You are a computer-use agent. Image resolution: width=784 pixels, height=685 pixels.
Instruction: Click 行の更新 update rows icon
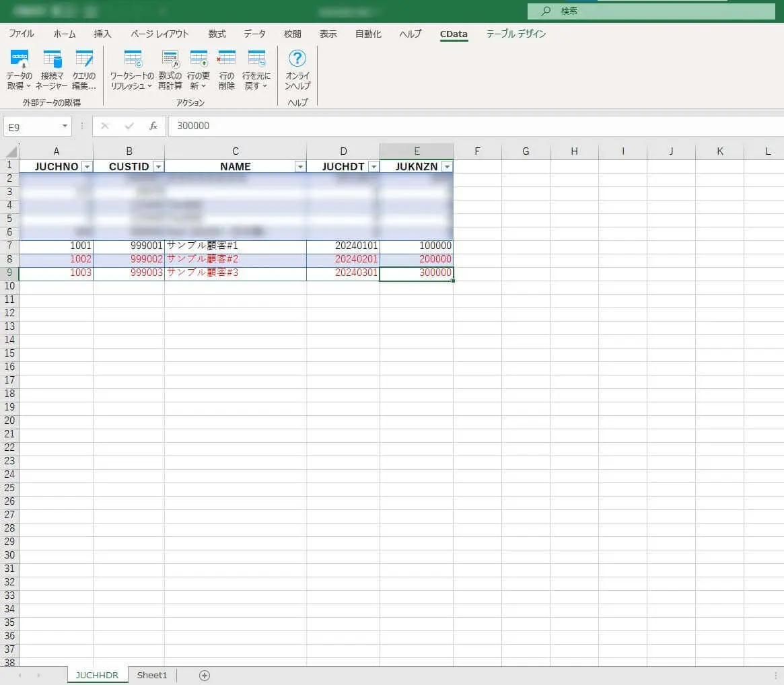[199, 69]
